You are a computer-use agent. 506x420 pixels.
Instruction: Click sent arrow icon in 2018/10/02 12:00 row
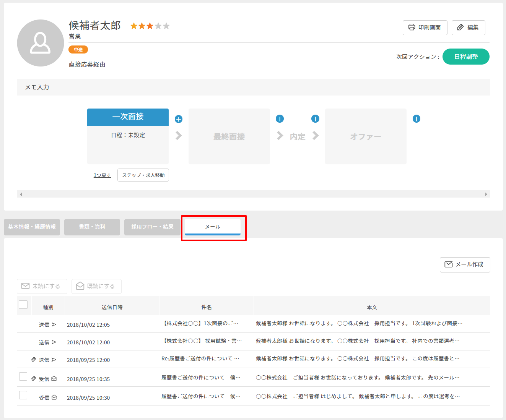click(x=54, y=342)
